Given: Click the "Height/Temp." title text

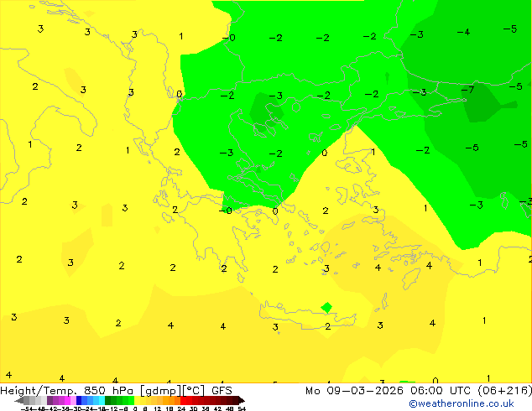Looking at the screenshot, I should point(39,391).
